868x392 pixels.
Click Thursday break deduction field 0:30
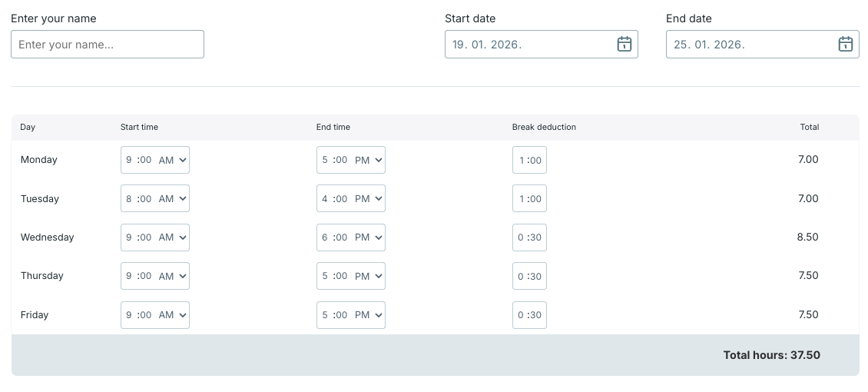click(x=529, y=276)
